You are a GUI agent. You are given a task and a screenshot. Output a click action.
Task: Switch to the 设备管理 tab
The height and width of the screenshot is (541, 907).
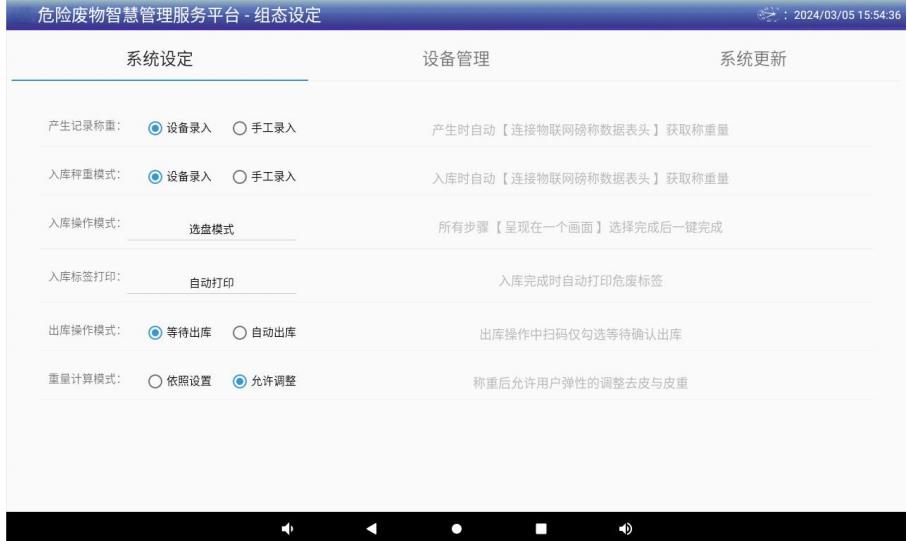(456, 58)
